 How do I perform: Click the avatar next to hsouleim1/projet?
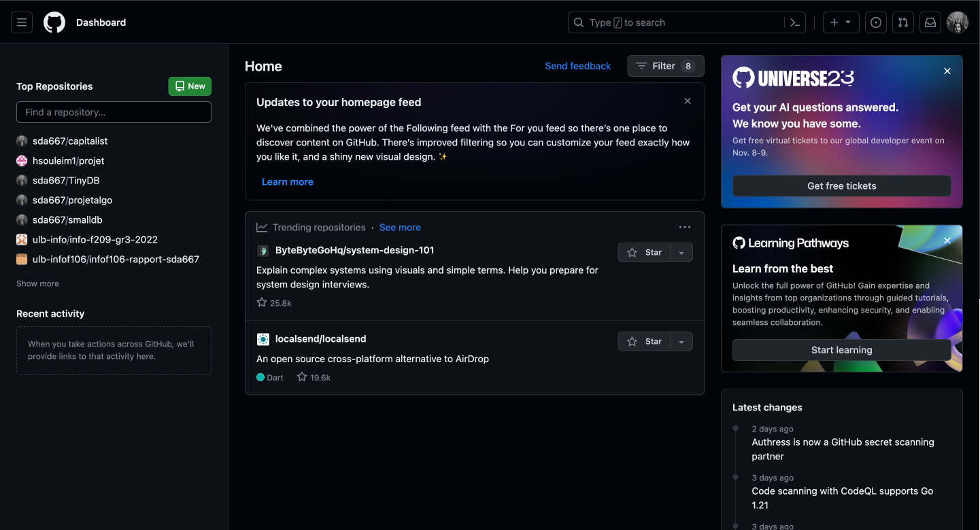point(22,161)
